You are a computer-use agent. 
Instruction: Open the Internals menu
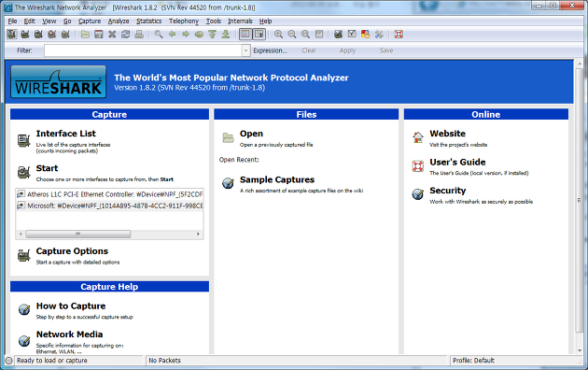point(240,21)
